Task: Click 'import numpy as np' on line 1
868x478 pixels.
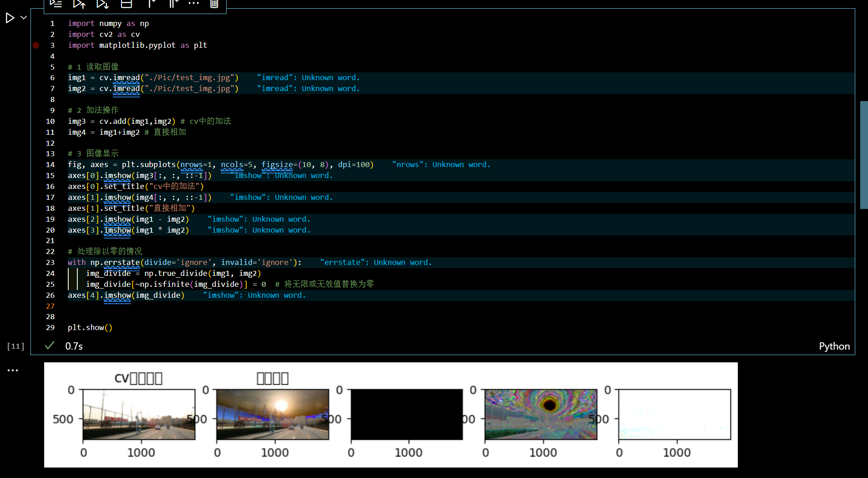Action: [108, 23]
